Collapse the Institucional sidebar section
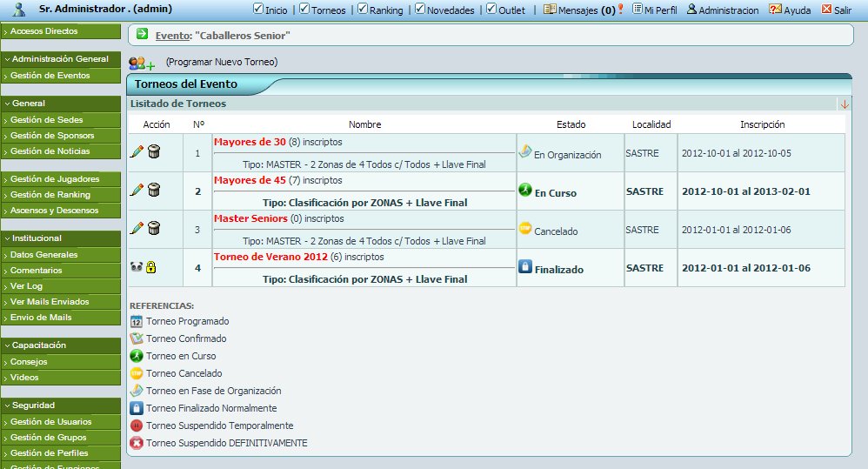868x469 pixels. click(60, 238)
